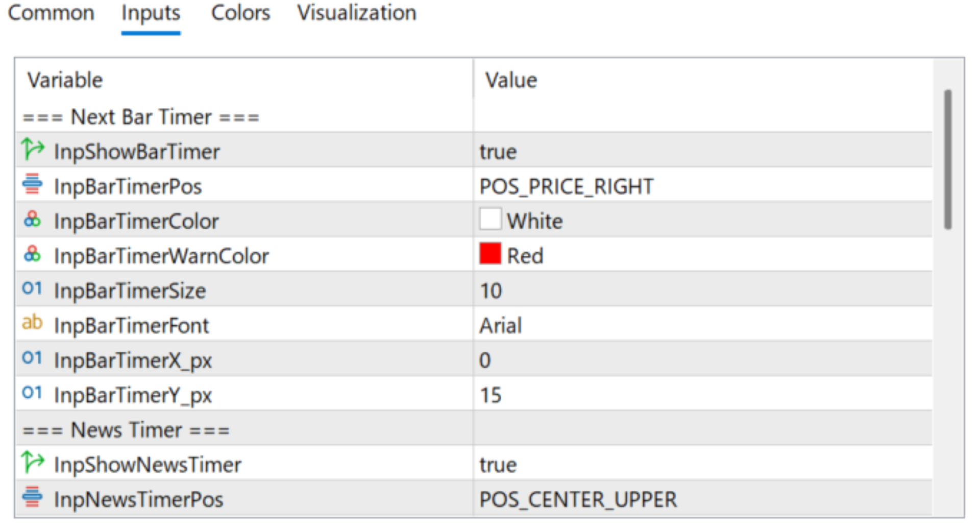
Task: Click the red InpBarTimerWarnColor swatch
Action: tap(490, 254)
